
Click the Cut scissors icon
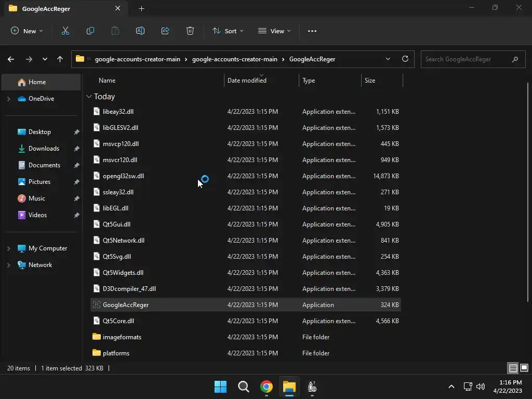65,31
